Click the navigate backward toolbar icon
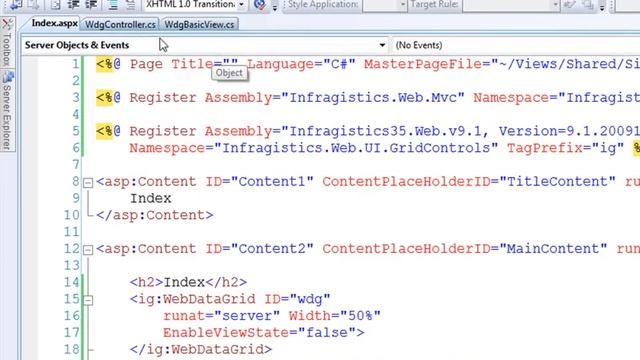The width and height of the screenshot is (640, 360). click(x=15, y=4)
